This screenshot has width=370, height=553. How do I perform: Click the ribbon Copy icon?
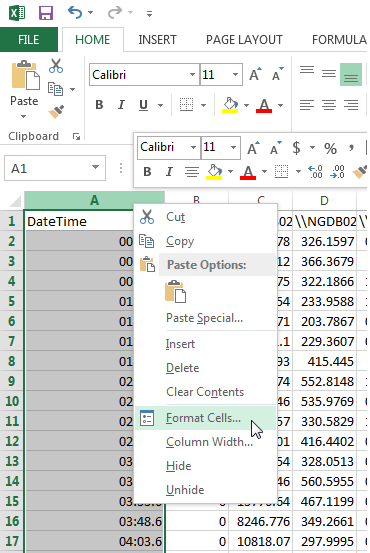pyautogui.click(x=56, y=89)
